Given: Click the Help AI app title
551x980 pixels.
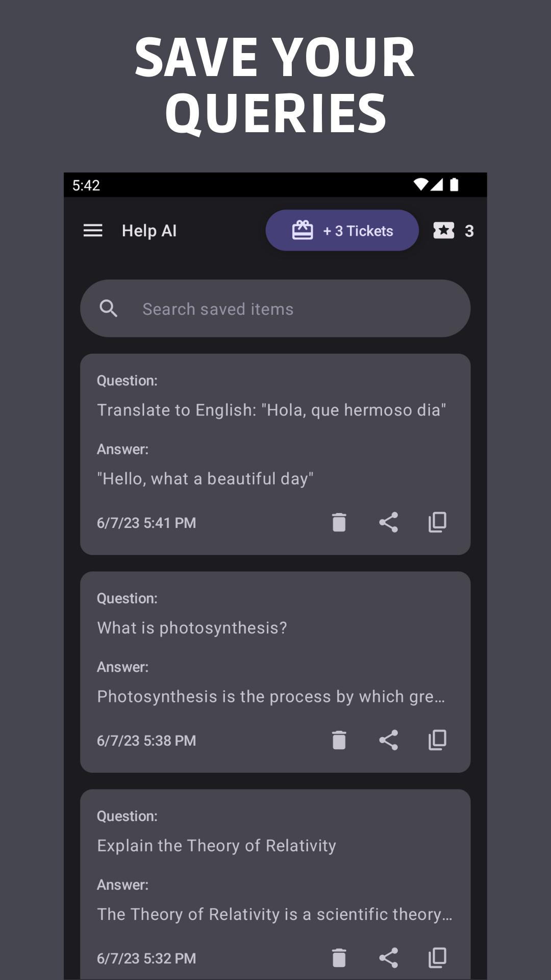Looking at the screenshot, I should [149, 231].
